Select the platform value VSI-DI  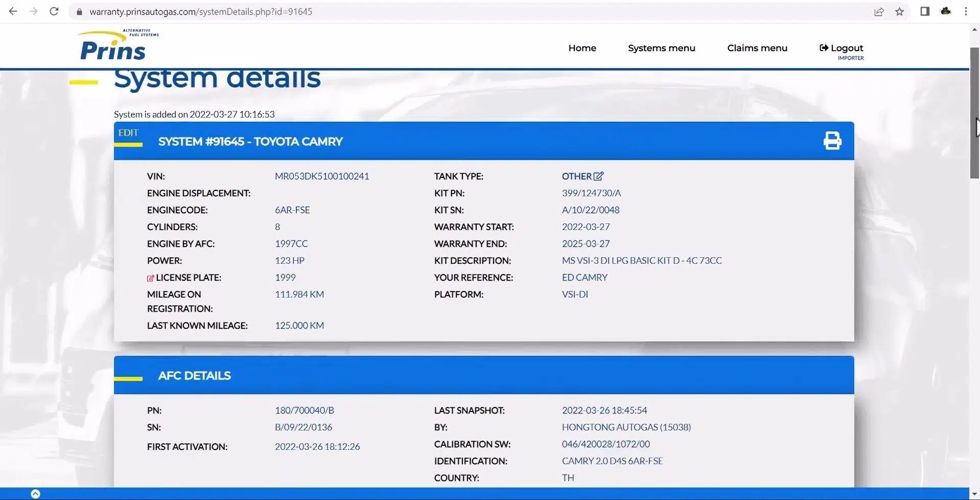tap(575, 294)
